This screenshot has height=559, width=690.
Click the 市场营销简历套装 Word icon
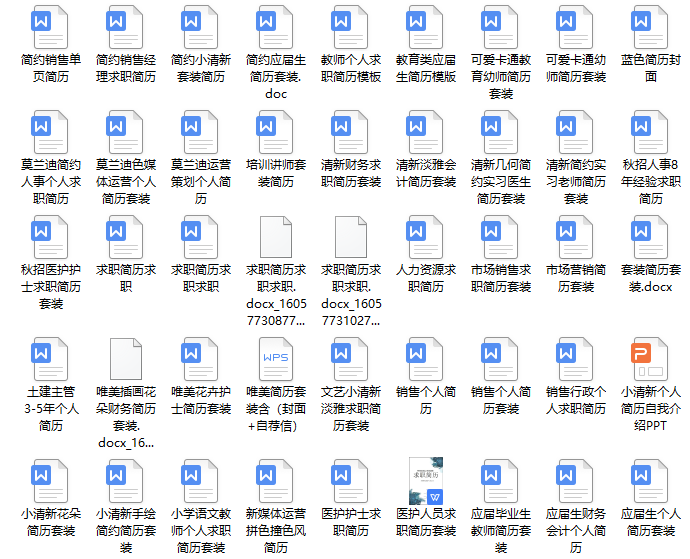click(x=575, y=237)
